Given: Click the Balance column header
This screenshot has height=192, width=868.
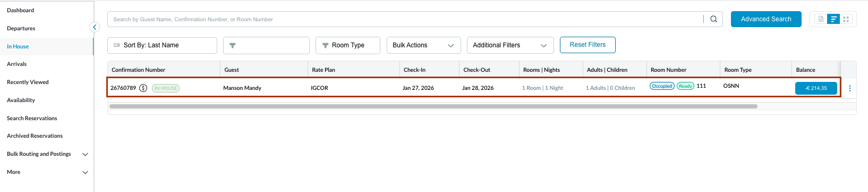Looking at the screenshot, I should (x=805, y=70).
